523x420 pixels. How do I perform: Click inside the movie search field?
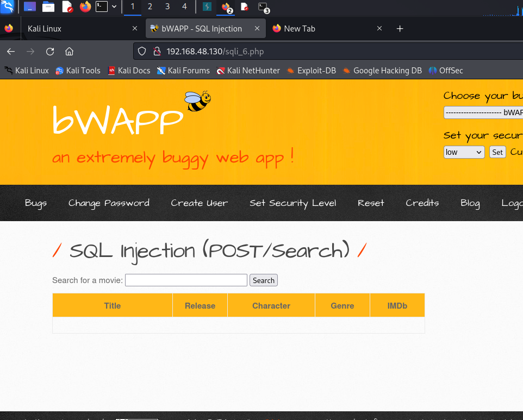(x=185, y=280)
